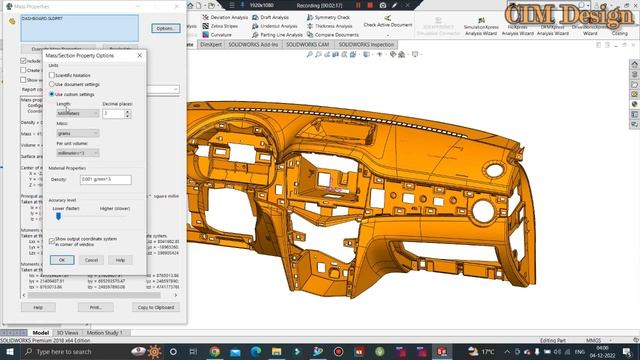Click Cancel in options dialog
This screenshot has width=640, height=360.
pos(91,260)
